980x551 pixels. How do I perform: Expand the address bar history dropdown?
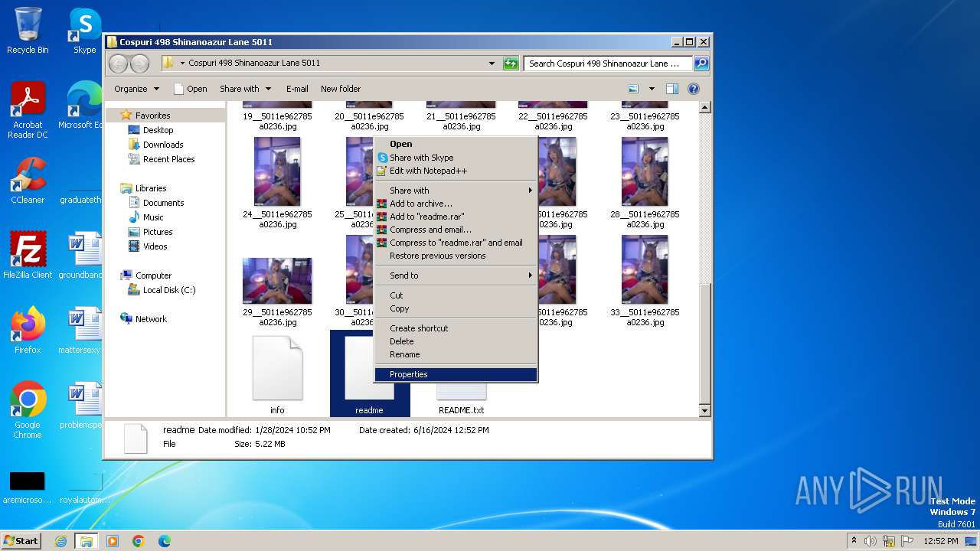(x=492, y=64)
